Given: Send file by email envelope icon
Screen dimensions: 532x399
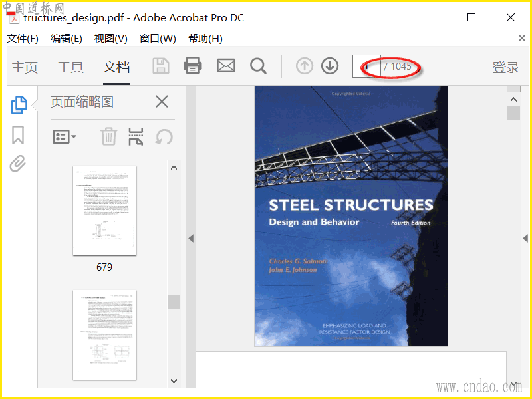Looking at the screenshot, I should click(x=226, y=65).
